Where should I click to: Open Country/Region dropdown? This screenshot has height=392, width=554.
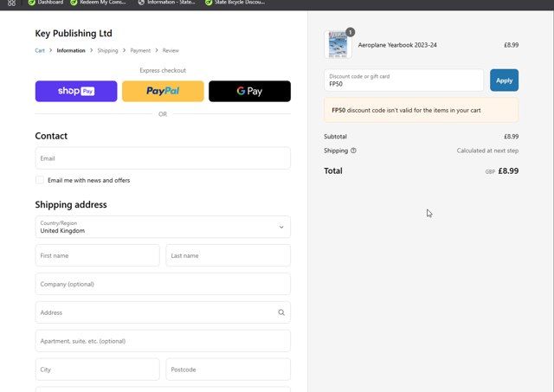(x=163, y=227)
